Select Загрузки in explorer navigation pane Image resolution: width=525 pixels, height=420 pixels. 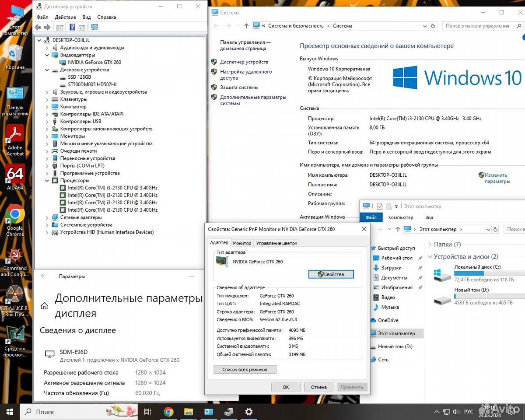(x=391, y=268)
